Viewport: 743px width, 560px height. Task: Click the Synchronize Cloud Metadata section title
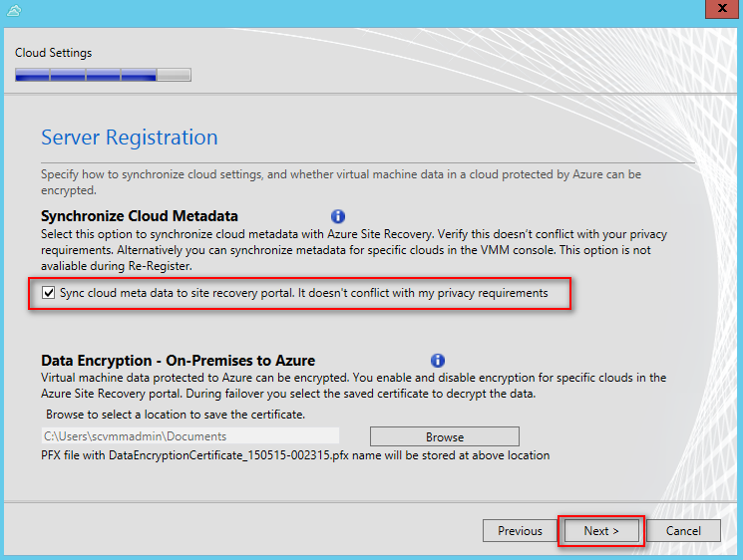pyautogui.click(x=140, y=216)
